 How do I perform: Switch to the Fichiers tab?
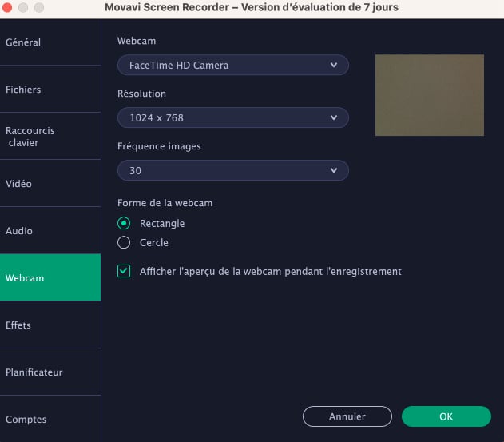pyautogui.click(x=24, y=90)
